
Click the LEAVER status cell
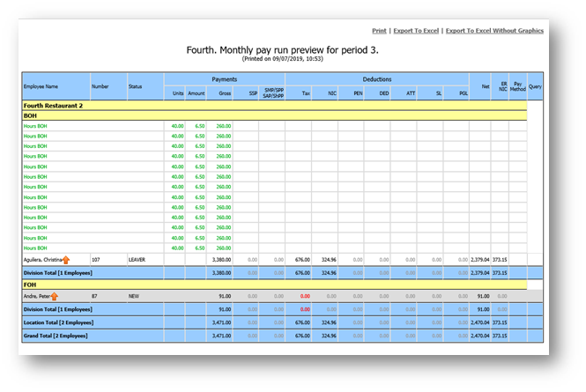tap(139, 260)
